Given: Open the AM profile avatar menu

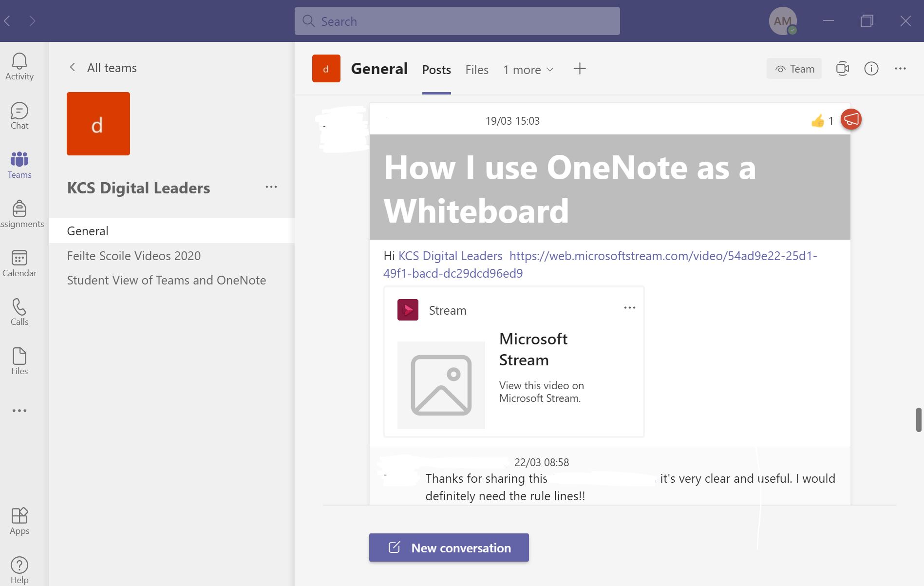Looking at the screenshot, I should 782,21.
